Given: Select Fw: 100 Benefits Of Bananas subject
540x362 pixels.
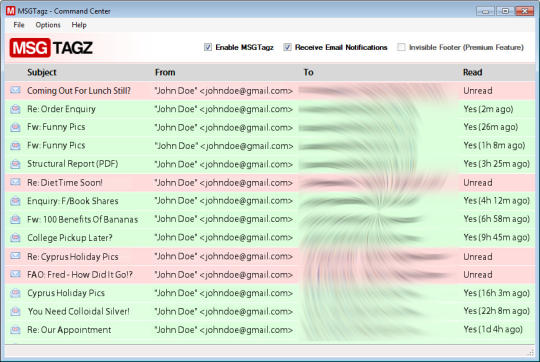Looking at the screenshot, I should click(83, 219).
